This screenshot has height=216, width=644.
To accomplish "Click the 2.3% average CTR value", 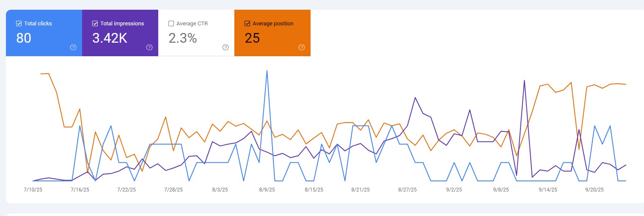I will tap(182, 38).
